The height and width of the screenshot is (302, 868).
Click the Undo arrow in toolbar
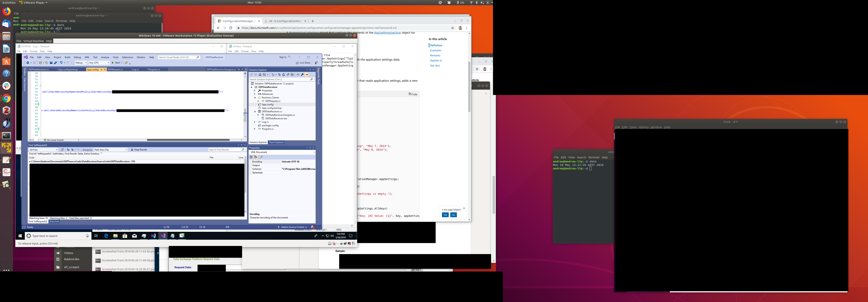click(x=61, y=63)
